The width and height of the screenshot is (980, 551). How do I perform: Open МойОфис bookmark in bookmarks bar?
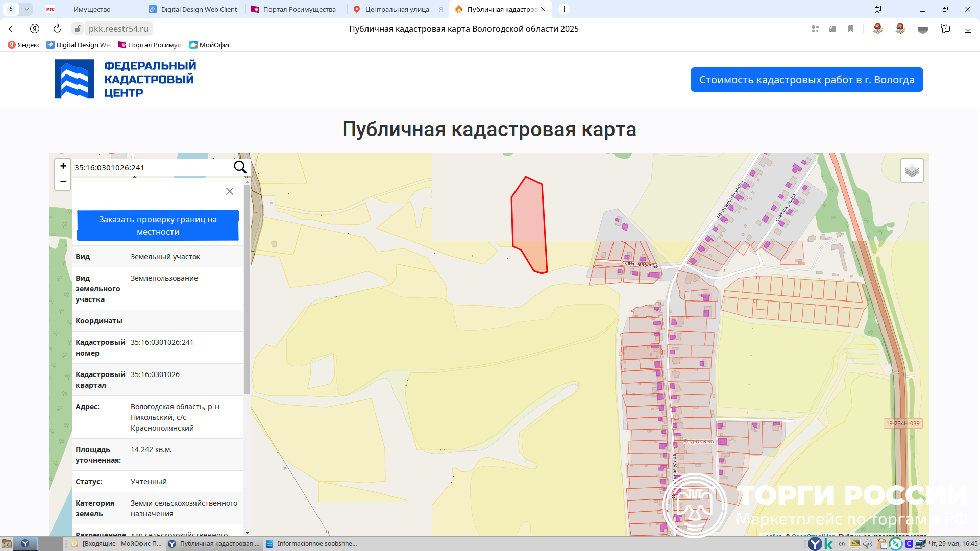click(210, 45)
